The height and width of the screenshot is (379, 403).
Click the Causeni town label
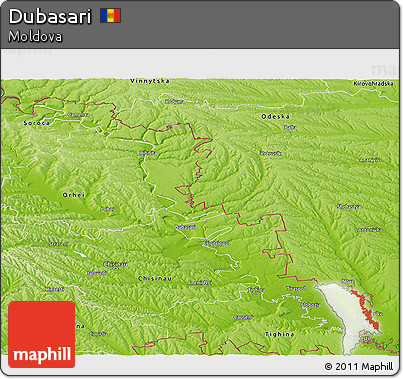click(x=243, y=317)
